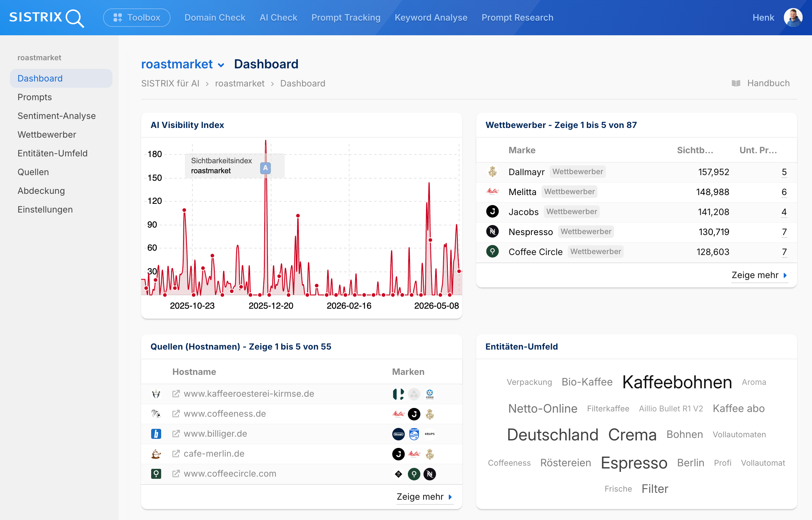Screen dimensions: 812x520
Task: Click SISTRIX für AI breadcrumb
Action: pos(170,83)
